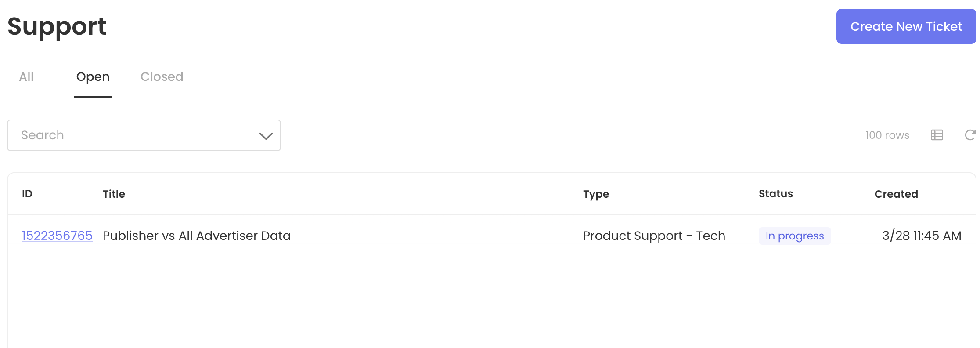Image resolution: width=980 pixels, height=348 pixels.
Task: Click the Create New Ticket button
Action: coord(906,26)
